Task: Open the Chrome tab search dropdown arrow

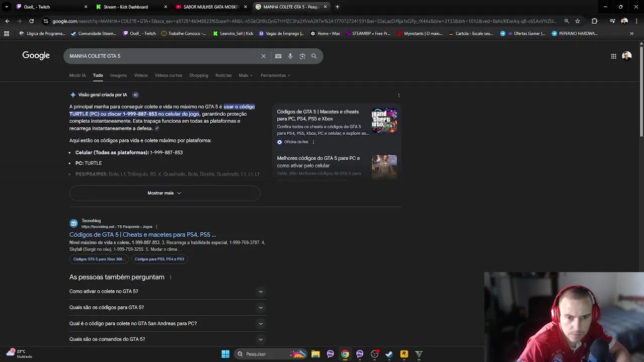Action: click(7, 7)
